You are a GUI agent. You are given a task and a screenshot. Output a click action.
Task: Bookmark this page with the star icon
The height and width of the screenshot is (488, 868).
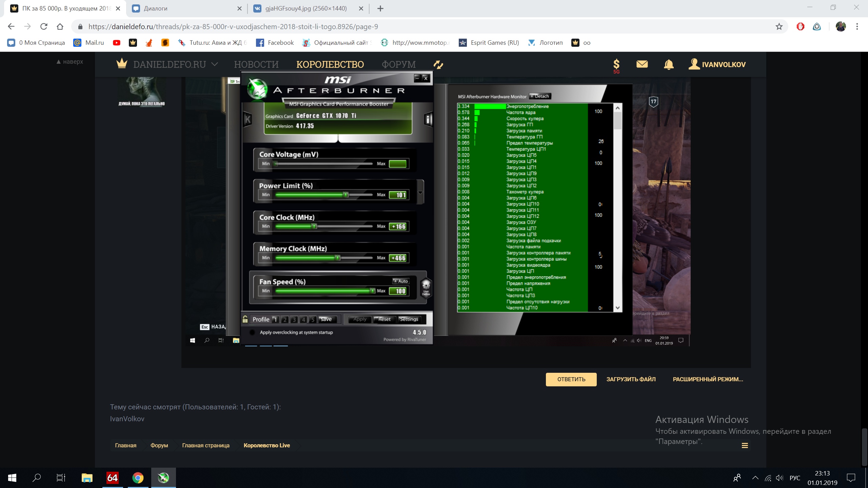point(779,26)
